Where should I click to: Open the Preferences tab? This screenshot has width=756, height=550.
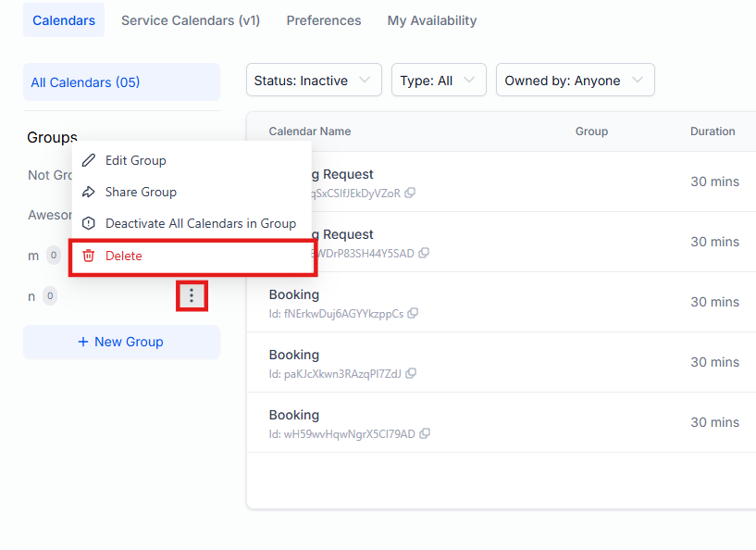pyautogui.click(x=324, y=20)
